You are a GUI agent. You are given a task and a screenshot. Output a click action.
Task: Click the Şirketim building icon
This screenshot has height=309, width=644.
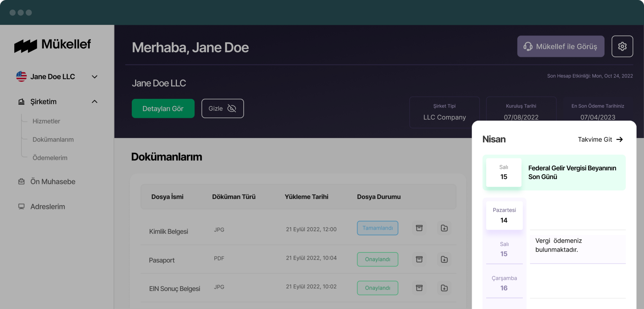tap(22, 102)
